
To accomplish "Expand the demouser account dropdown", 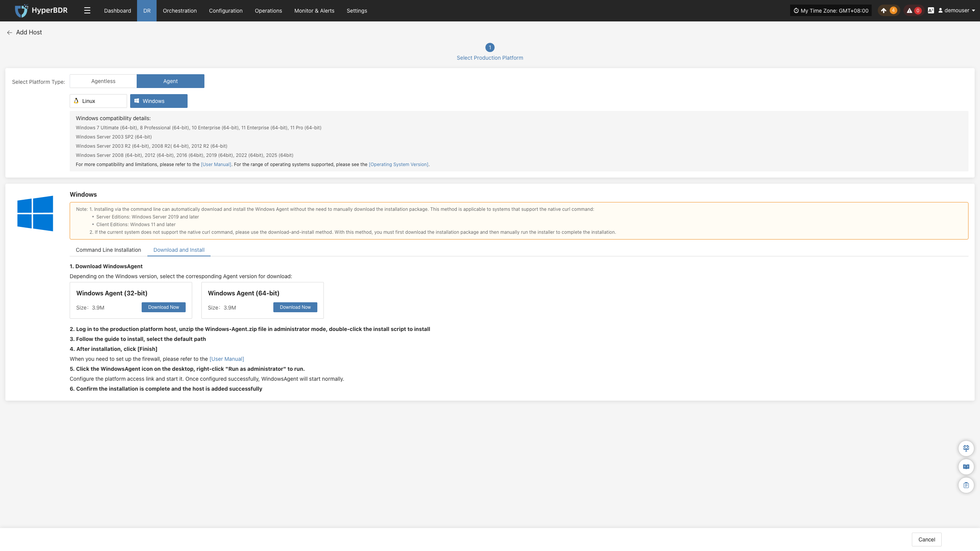I will click(x=957, y=11).
